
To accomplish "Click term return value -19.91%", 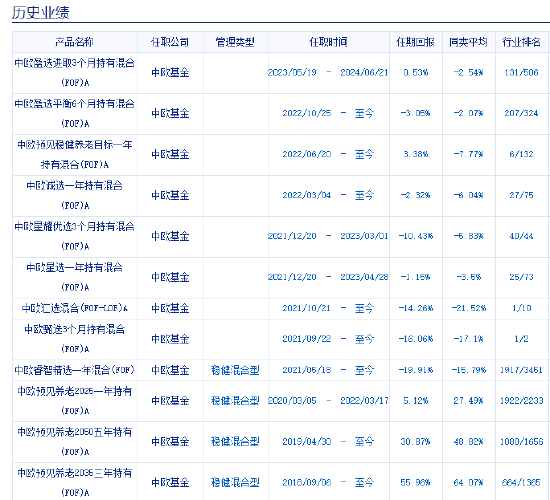I will 416,370.
